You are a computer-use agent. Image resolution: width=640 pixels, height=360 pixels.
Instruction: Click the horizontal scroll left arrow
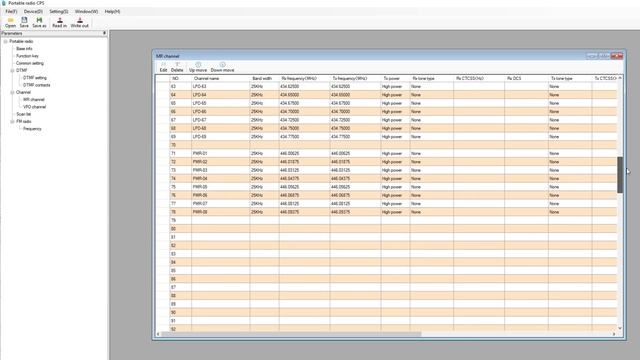point(158,334)
